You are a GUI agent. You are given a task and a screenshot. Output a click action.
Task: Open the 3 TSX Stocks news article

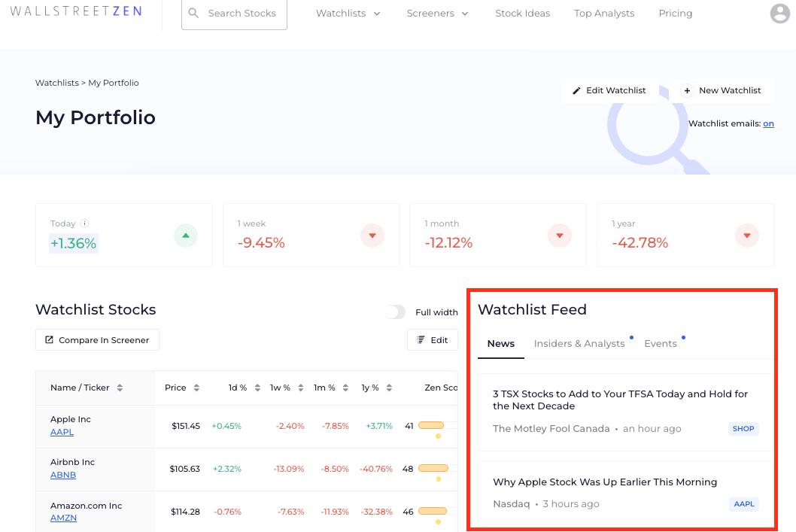tap(620, 400)
